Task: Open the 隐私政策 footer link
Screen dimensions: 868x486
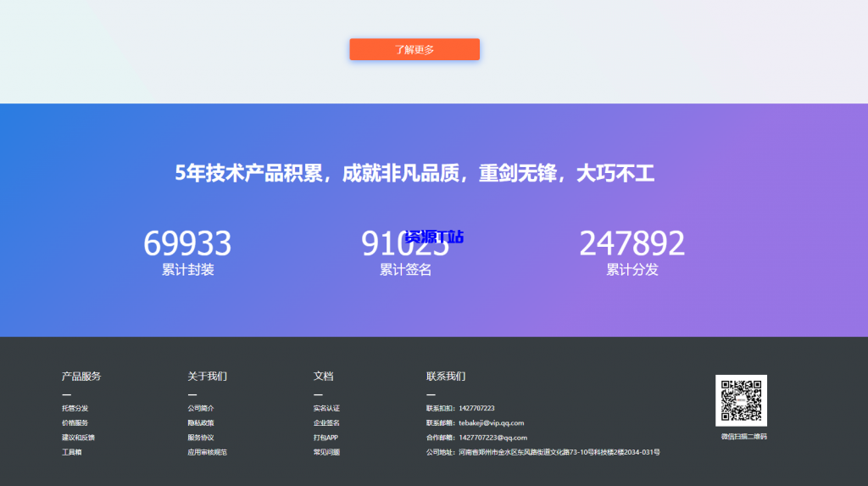Action: tap(201, 423)
